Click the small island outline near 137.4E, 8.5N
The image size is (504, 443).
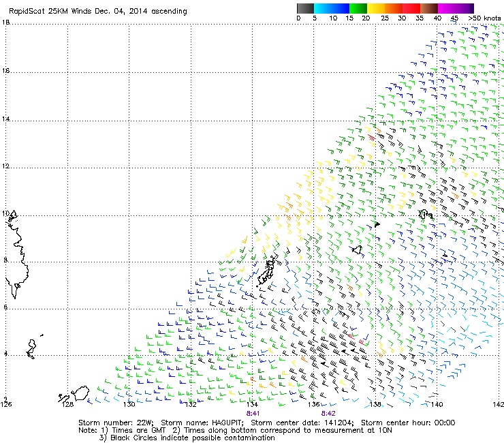tap(357, 249)
